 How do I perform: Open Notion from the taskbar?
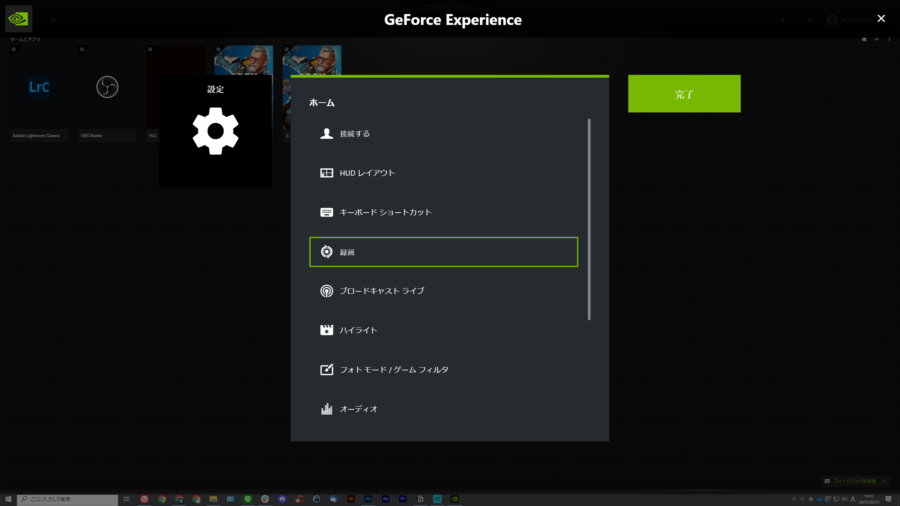420,499
